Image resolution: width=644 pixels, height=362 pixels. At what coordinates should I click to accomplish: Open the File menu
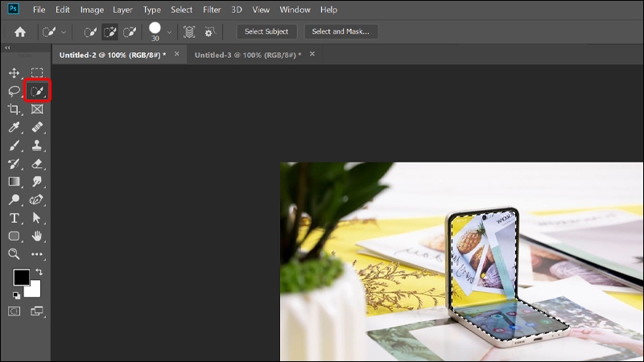(39, 10)
